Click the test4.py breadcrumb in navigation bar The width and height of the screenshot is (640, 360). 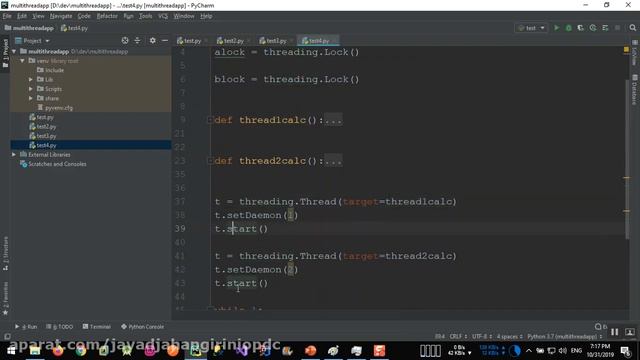tap(74, 28)
